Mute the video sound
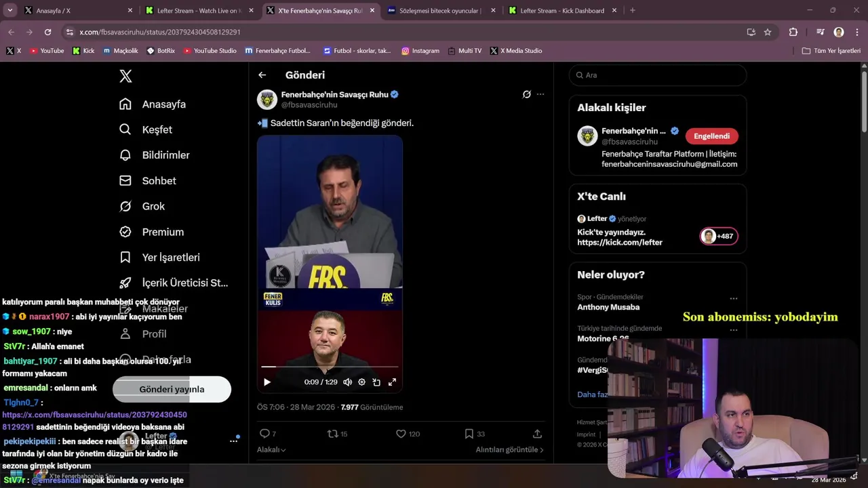 (347, 382)
